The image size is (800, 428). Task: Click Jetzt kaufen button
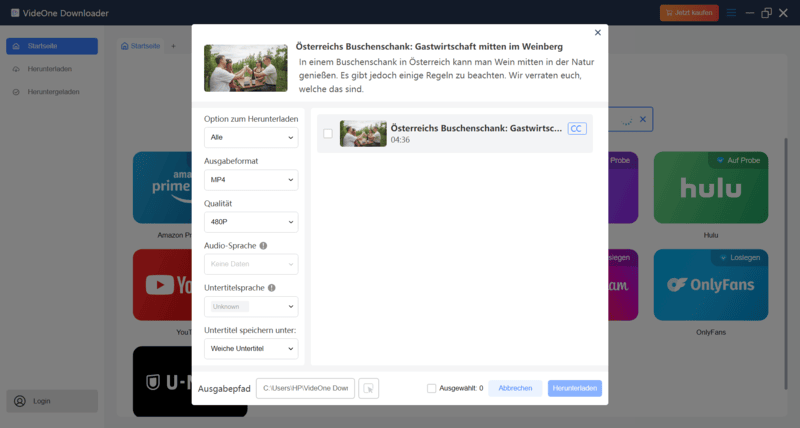689,13
